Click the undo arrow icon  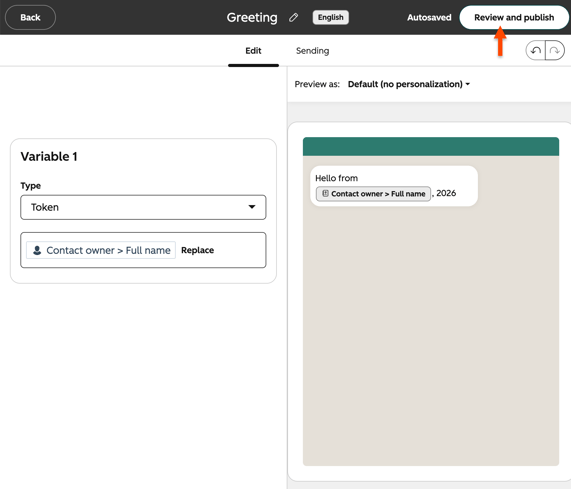535,51
